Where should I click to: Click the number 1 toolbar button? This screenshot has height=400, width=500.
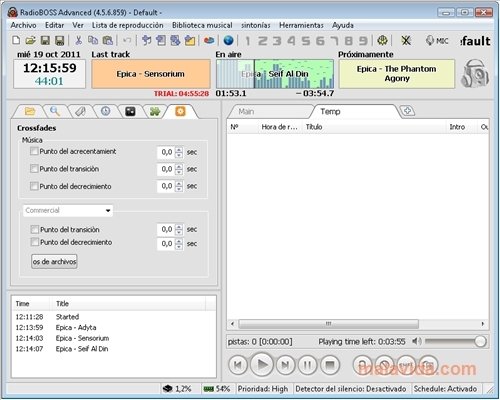coord(247,41)
